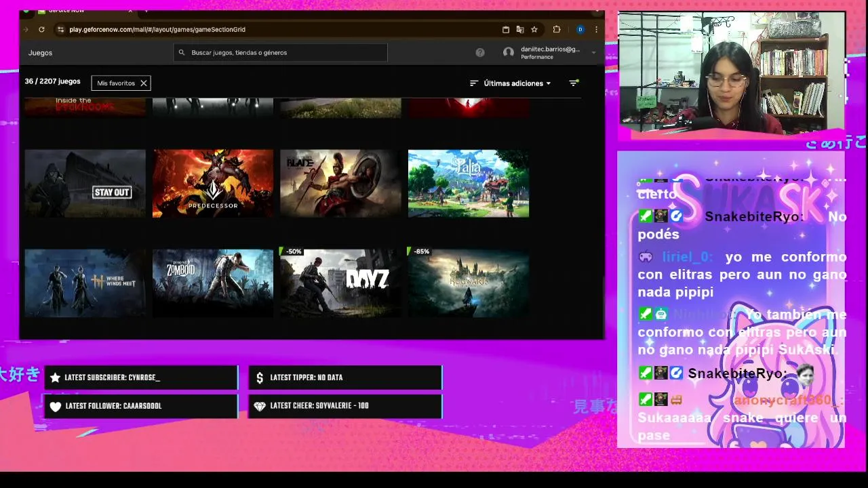The height and width of the screenshot is (488, 868).
Task: Click the dollar icon beside Latest Tipper
Action: pyautogui.click(x=260, y=378)
